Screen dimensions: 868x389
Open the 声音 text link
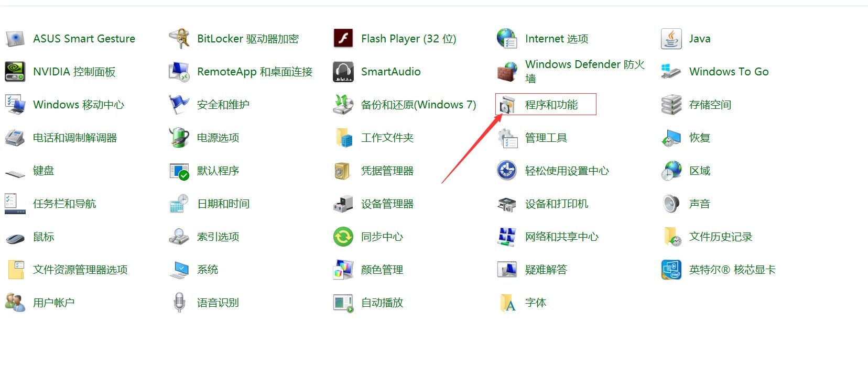[x=700, y=204]
